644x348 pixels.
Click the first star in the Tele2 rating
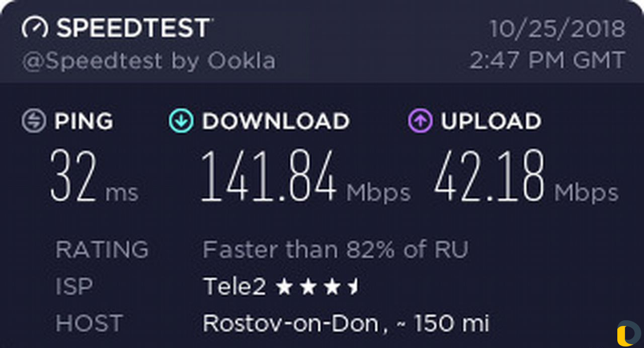[285, 287]
